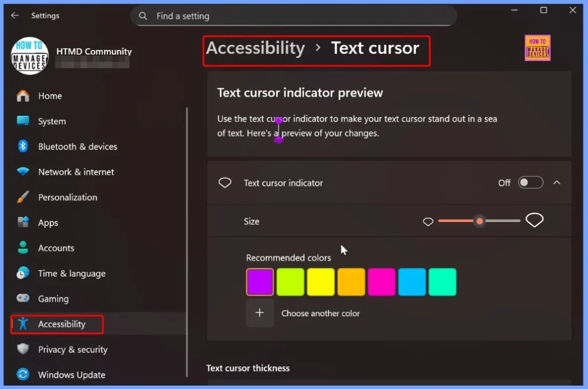Click the back navigation arrow
This screenshot has width=588, height=389.
click(x=15, y=15)
